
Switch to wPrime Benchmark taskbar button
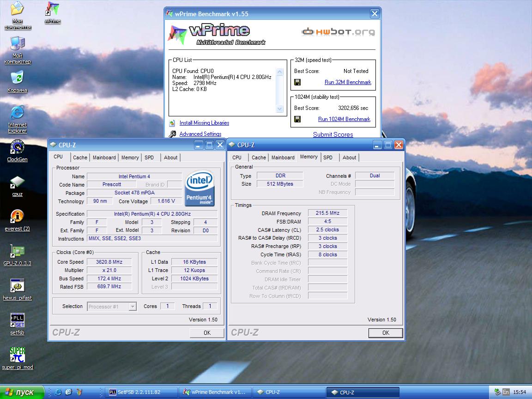(x=215, y=392)
